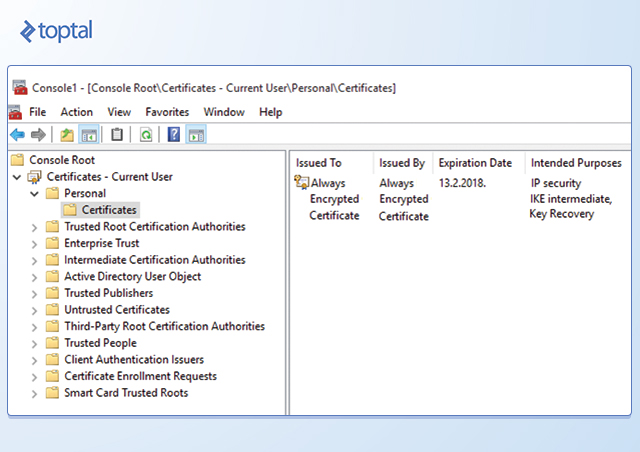640x452 pixels.
Task: Click IP security IKE intermediate purposes cell
Action: coord(571,198)
